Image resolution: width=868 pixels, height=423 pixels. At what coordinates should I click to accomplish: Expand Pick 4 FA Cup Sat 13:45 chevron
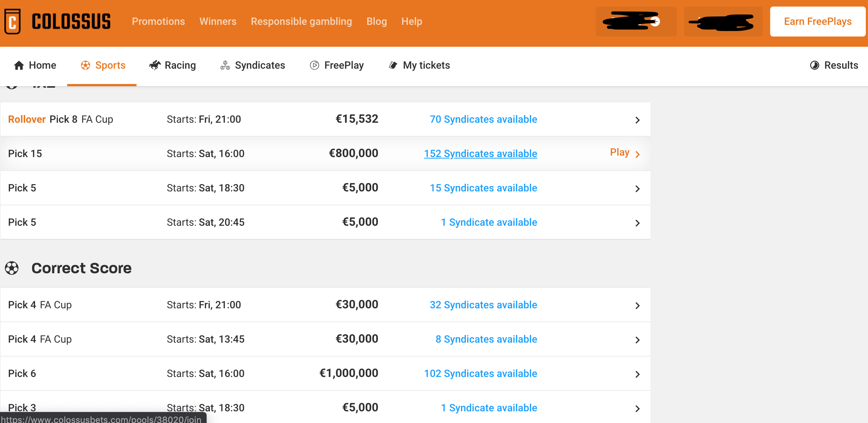(x=637, y=340)
